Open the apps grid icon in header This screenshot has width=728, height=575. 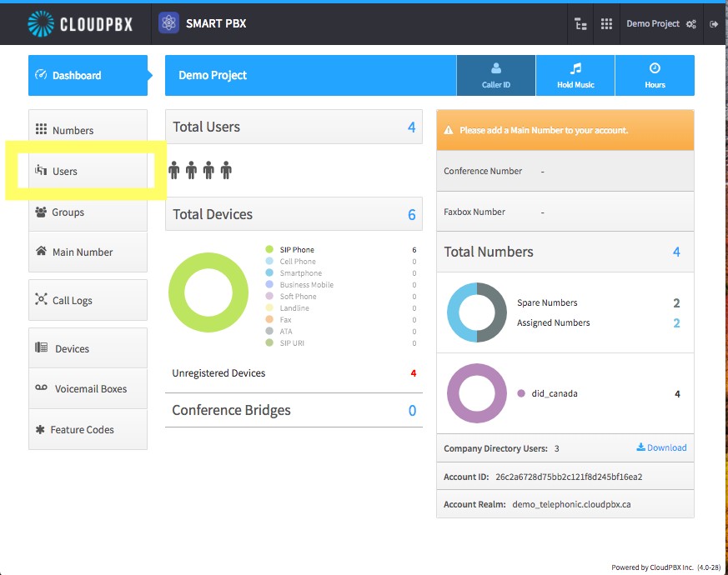606,23
